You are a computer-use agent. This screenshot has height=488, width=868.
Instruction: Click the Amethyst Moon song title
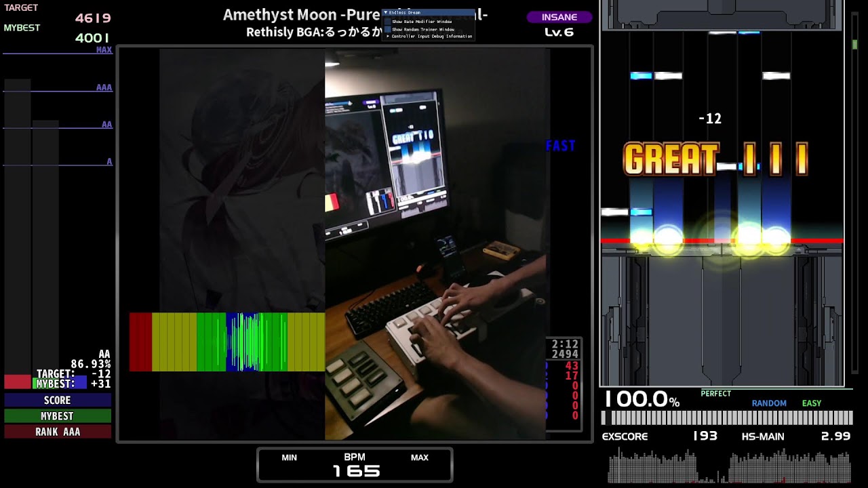point(355,14)
